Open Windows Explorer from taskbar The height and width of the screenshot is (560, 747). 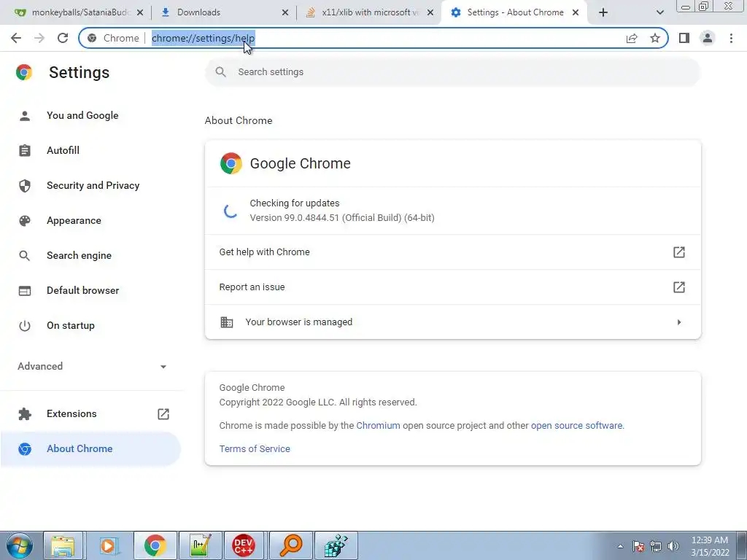[x=63, y=545]
